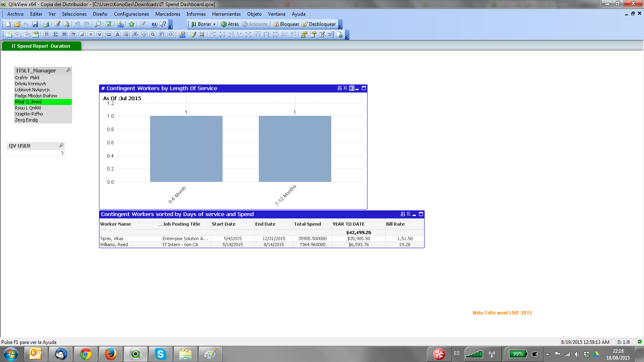The image size is (644, 362).
Task: Click the New document icon
Action: (8, 24)
